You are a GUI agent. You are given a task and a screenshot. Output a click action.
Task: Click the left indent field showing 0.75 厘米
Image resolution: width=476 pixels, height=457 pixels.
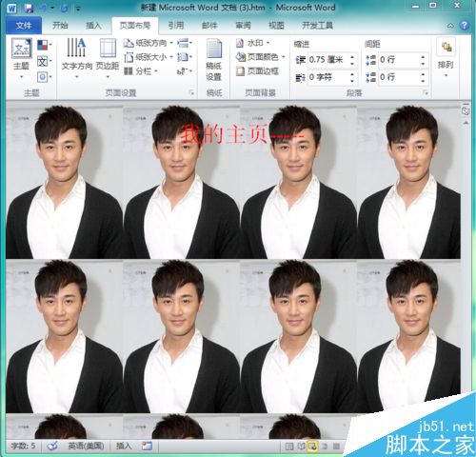pos(327,60)
